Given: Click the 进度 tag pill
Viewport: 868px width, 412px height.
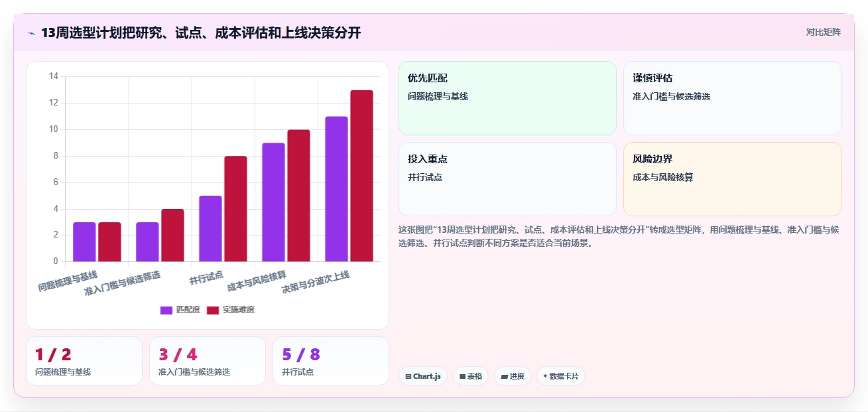Looking at the screenshot, I should [513, 376].
